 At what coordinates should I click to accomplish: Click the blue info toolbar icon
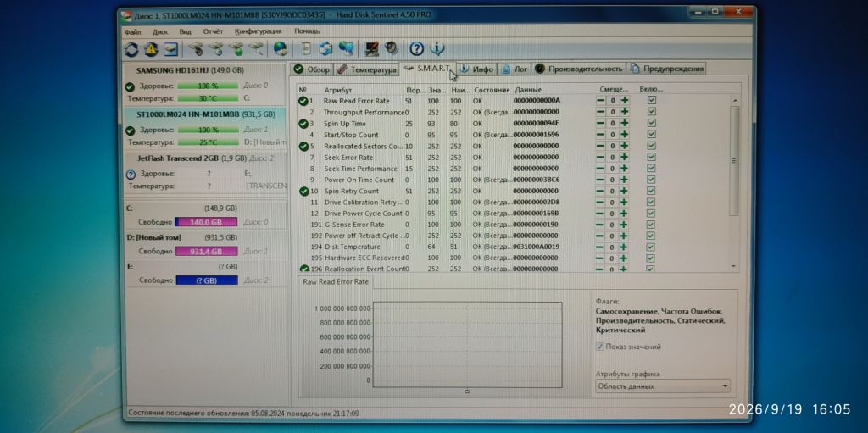tap(437, 49)
